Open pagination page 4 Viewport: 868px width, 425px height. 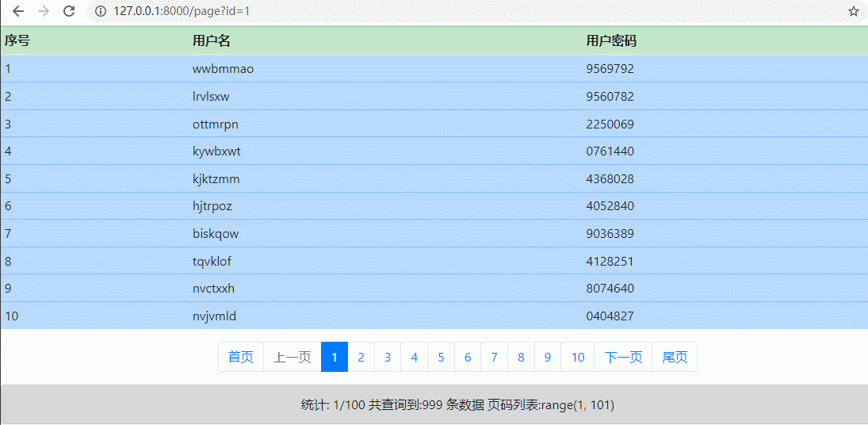[414, 357]
